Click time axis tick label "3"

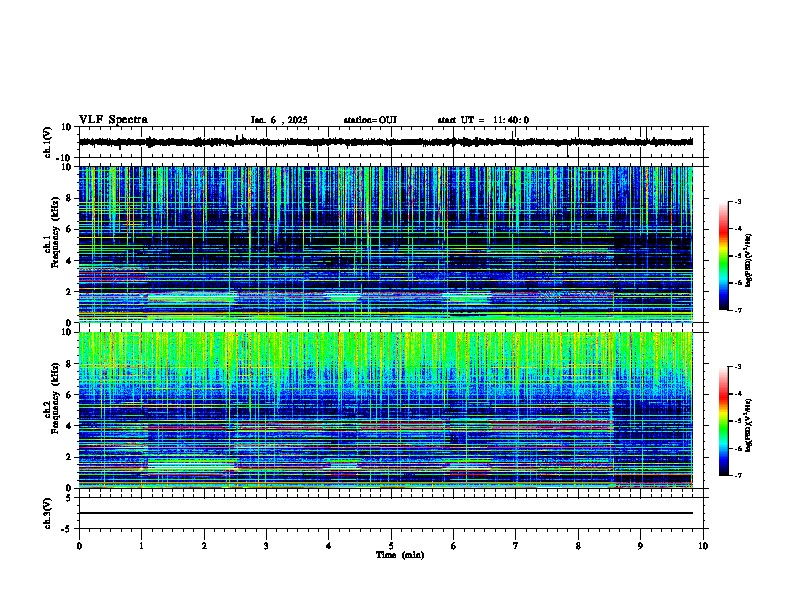pyautogui.click(x=266, y=546)
